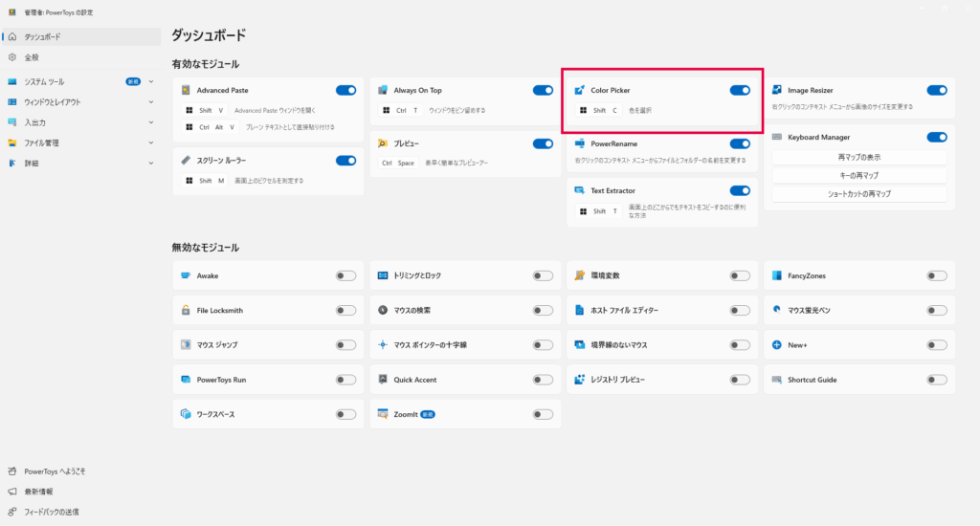Click the Text Extractor card title
Viewport: 980px width, 526px height.
pyautogui.click(x=612, y=190)
